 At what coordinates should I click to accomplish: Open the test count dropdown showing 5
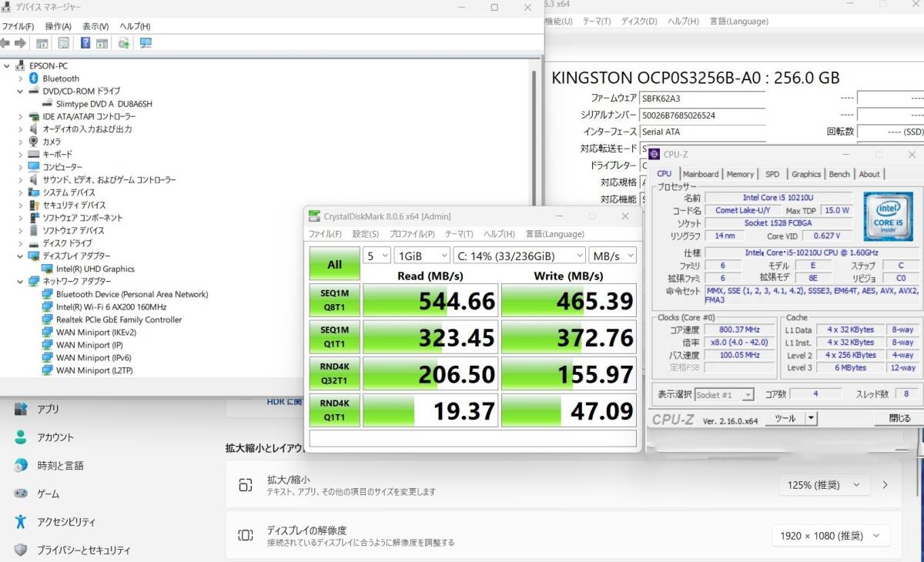(x=377, y=256)
